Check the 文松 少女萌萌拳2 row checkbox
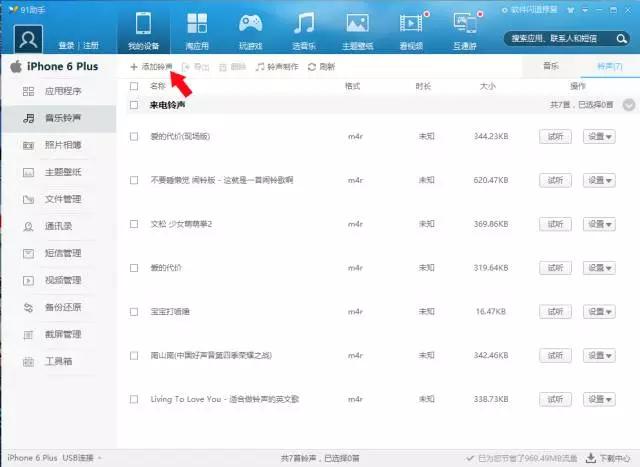The image size is (640, 467). coord(134,224)
